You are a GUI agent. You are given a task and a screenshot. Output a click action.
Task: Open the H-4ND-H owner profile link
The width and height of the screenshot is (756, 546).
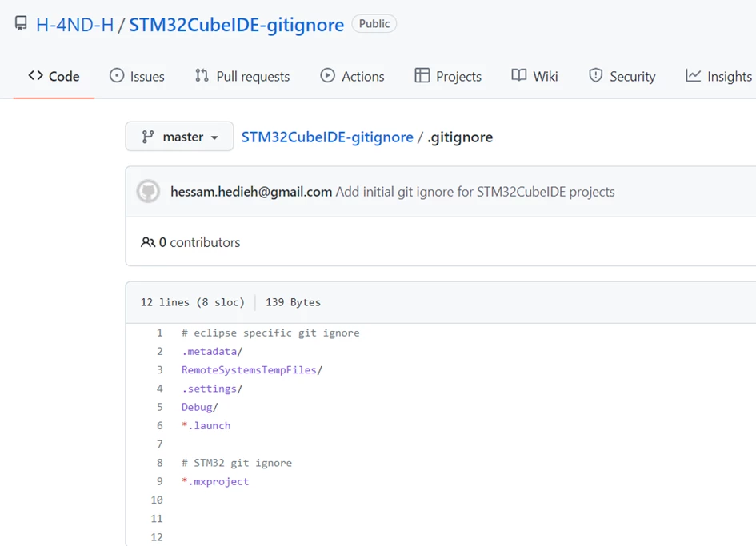74,25
